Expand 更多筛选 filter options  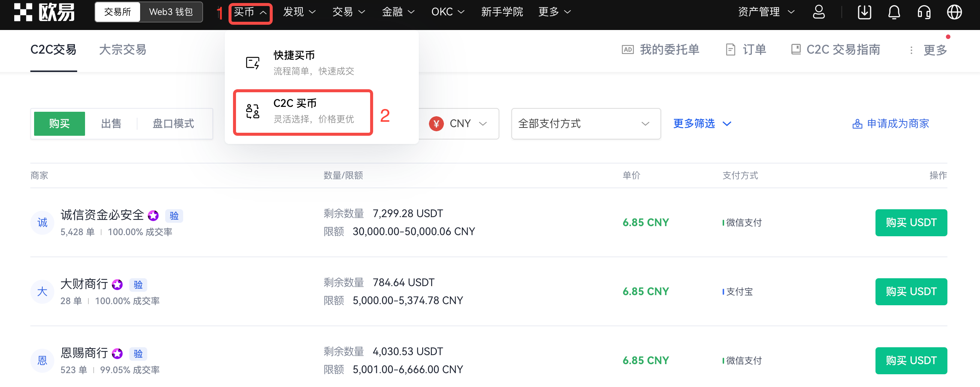click(702, 123)
